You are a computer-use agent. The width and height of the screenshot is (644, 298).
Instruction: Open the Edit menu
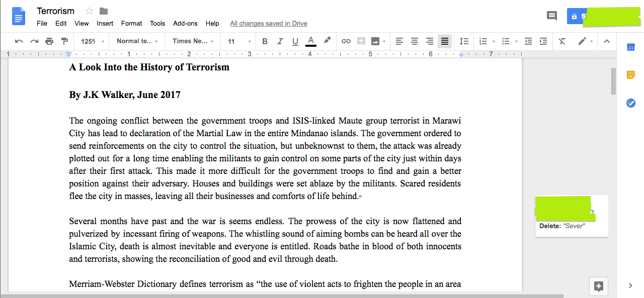coord(61,23)
